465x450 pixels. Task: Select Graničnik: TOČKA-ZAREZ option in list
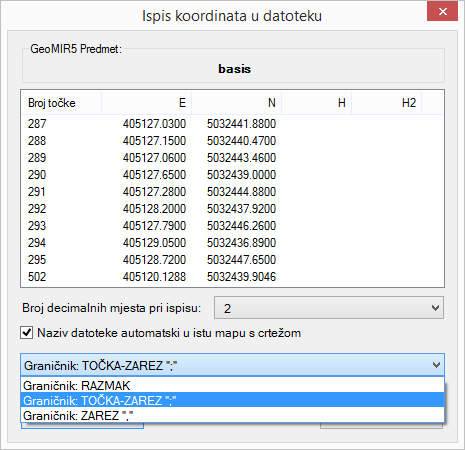pos(232,400)
